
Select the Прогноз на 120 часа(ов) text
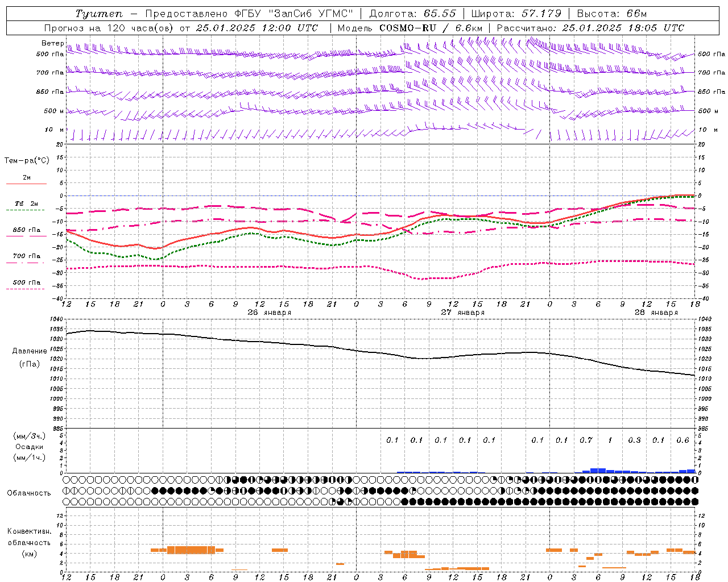pyautogui.click(x=109, y=28)
